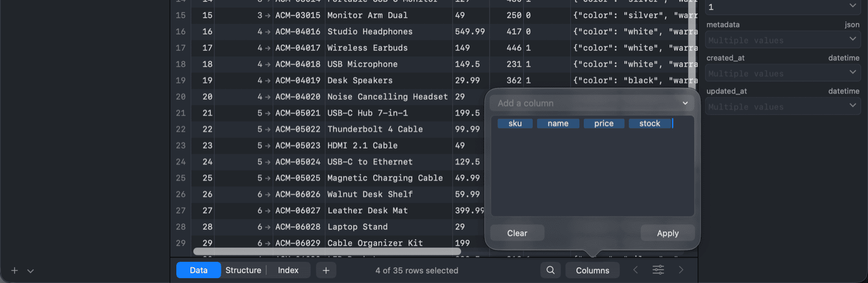This screenshot has height=283, width=868.
Task: Select the stock column token
Action: click(650, 123)
